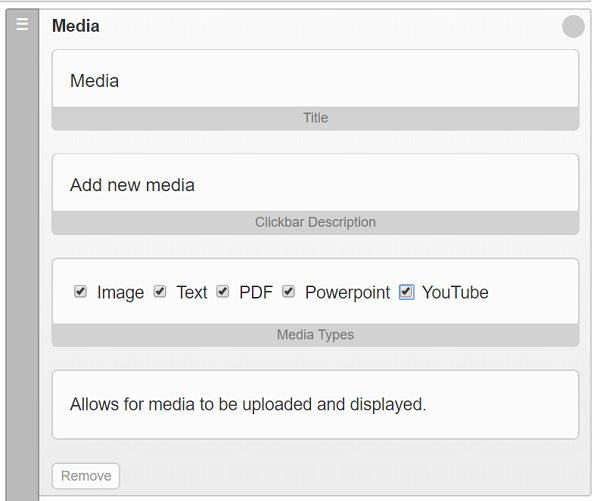Uncheck the Powerpoint checkbox
The height and width of the screenshot is (501, 600).
pyautogui.click(x=289, y=292)
